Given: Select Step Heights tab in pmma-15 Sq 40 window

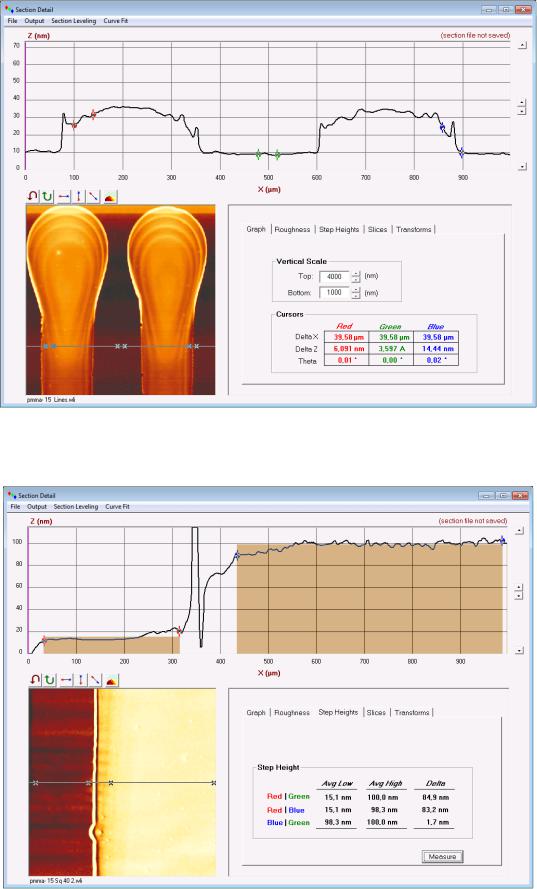Looking at the screenshot, I should 338,712.
